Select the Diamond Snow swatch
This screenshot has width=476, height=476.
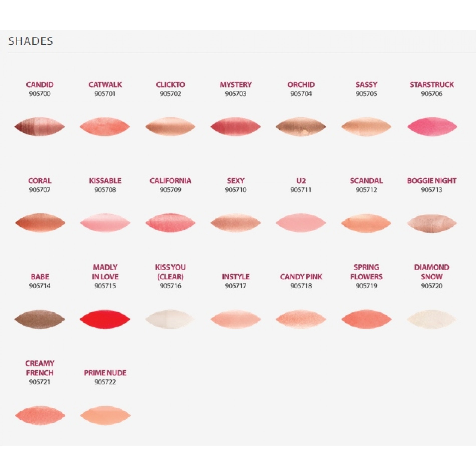pyautogui.click(x=432, y=319)
